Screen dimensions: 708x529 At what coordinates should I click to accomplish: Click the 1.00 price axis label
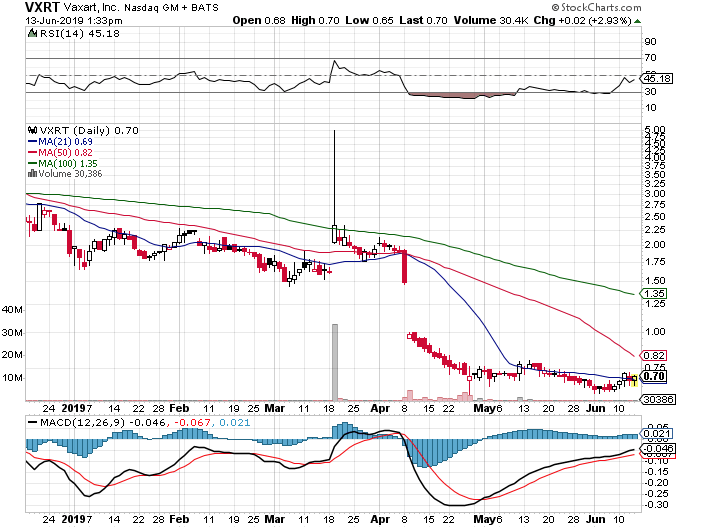tap(655, 332)
